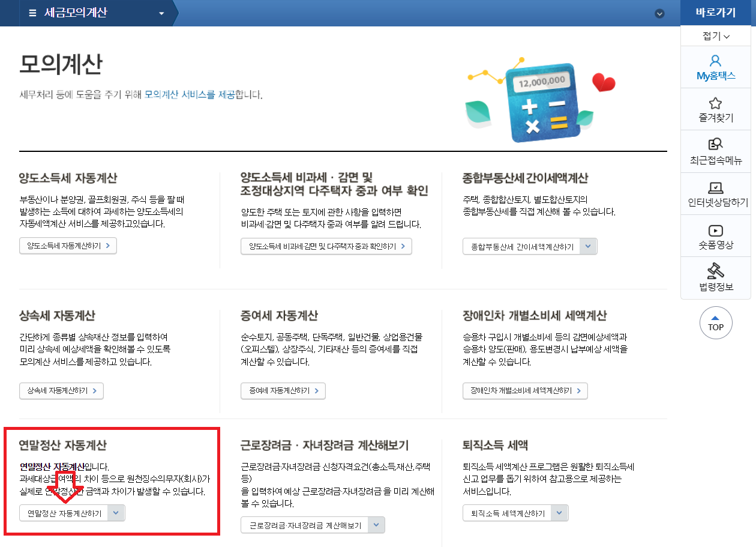The height and width of the screenshot is (547, 756).
Task: Click 상속세 자동계산하기 button
Action: [61, 390]
